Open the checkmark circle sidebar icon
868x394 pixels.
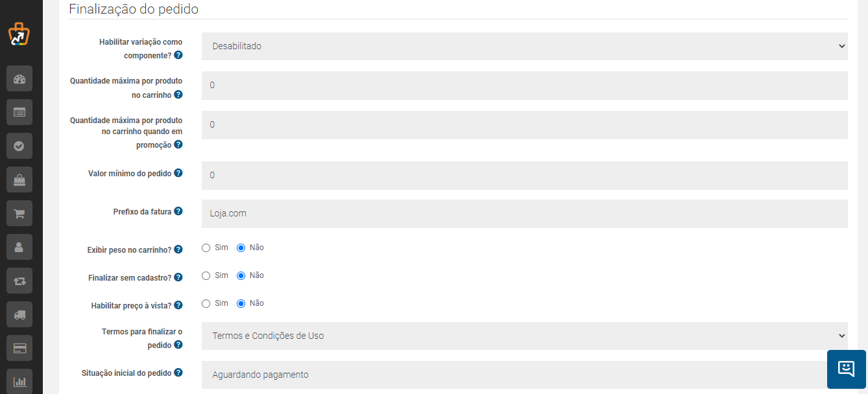[x=19, y=146]
